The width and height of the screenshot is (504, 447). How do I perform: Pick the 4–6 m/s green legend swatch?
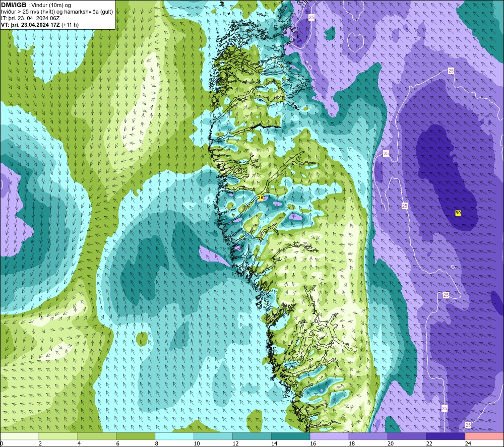(x=97, y=436)
